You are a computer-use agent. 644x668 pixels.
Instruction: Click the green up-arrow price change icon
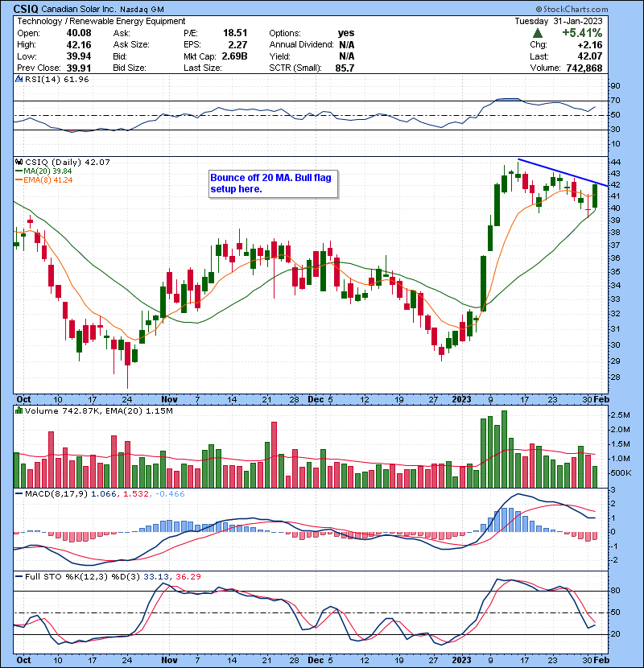(x=537, y=35)
